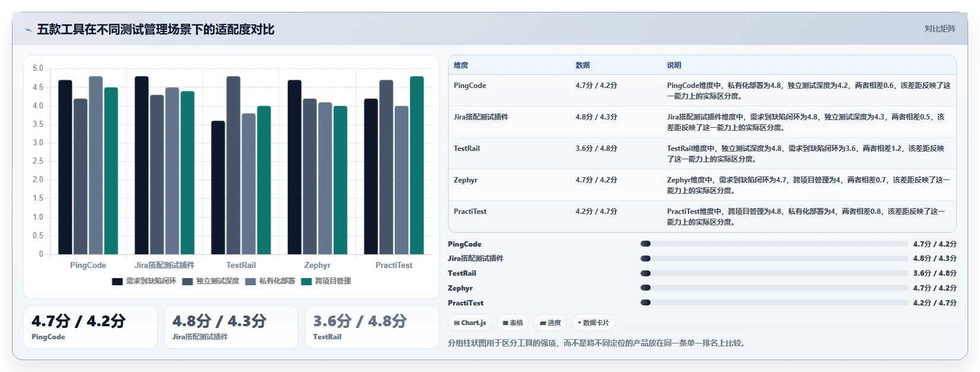Image resolution: width=980 pixels, height=372 pixels.
Task: Click the TestRail progress bar
Action: pos(774,273)
